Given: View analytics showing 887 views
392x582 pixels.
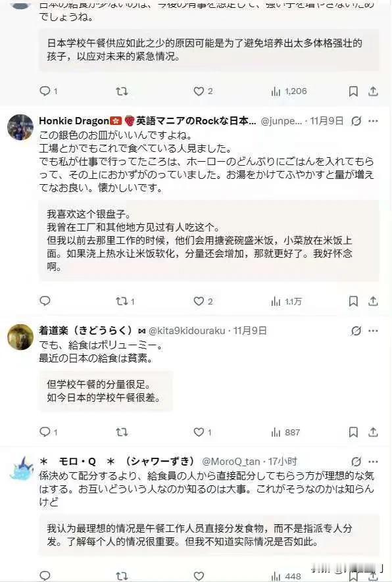Looking at the screenshot, I should (x=285, y=432).
